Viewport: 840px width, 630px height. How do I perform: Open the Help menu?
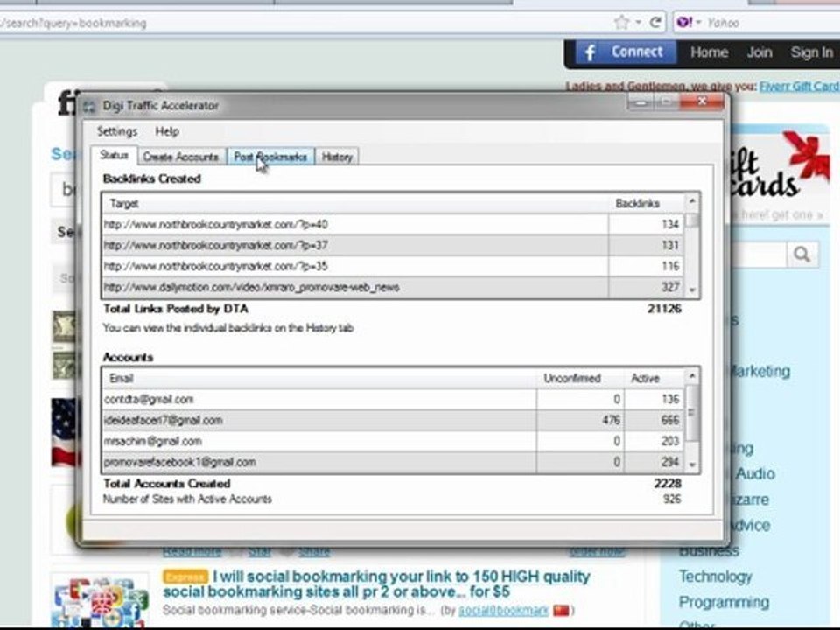(167, 131)
